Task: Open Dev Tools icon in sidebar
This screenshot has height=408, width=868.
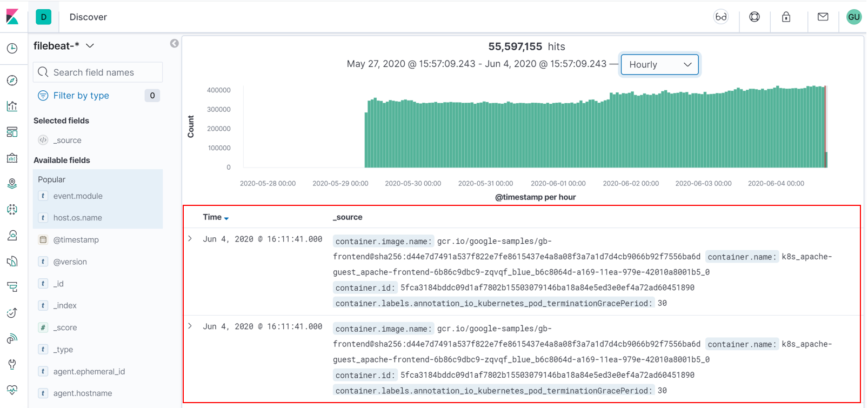Action: click(x=12, y=365)
